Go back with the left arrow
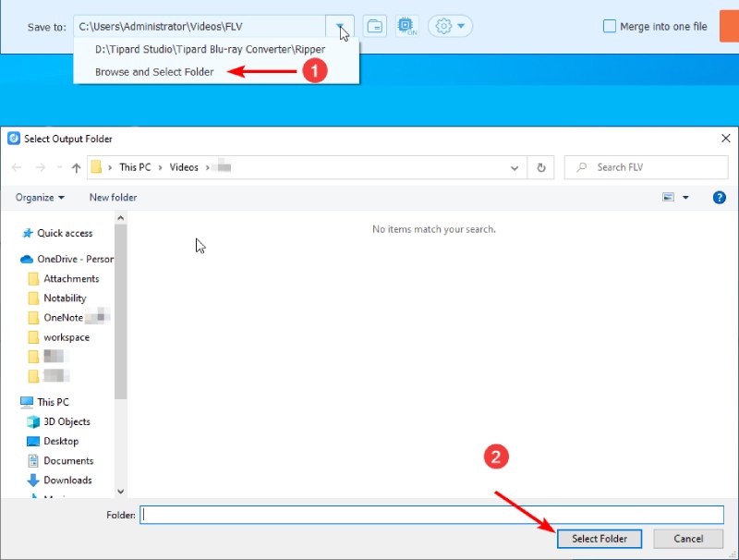This screenshot has height=560, width=739. (x=17, y=167)
